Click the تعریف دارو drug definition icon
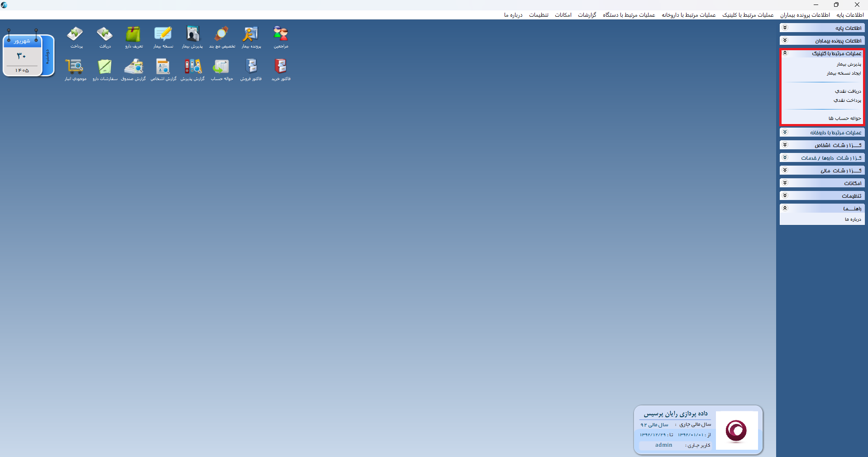Screen dimensions: 868x457 point(134,37)
